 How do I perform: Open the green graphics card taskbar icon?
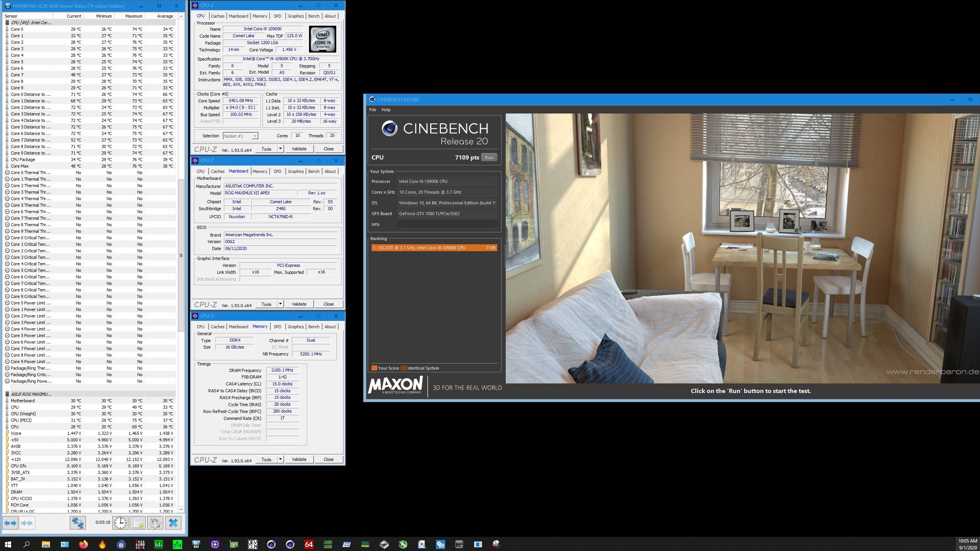(233, 544)
